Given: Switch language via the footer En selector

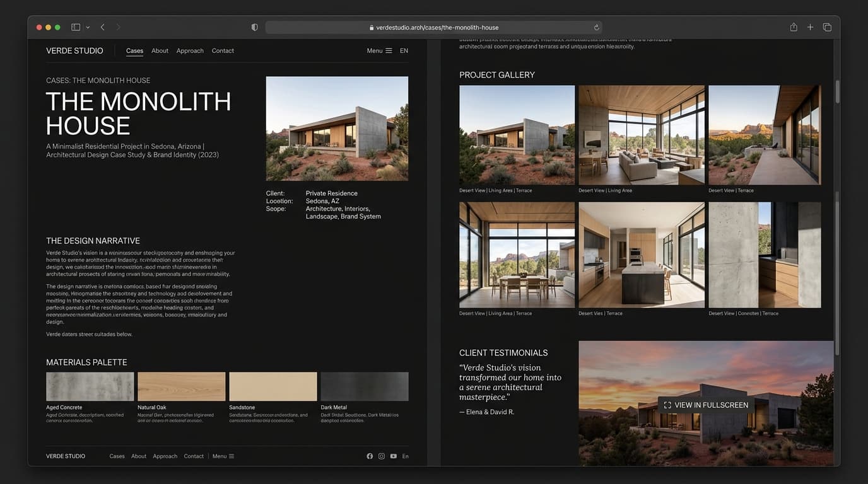Looking at the screenshot, I should 406,456.
